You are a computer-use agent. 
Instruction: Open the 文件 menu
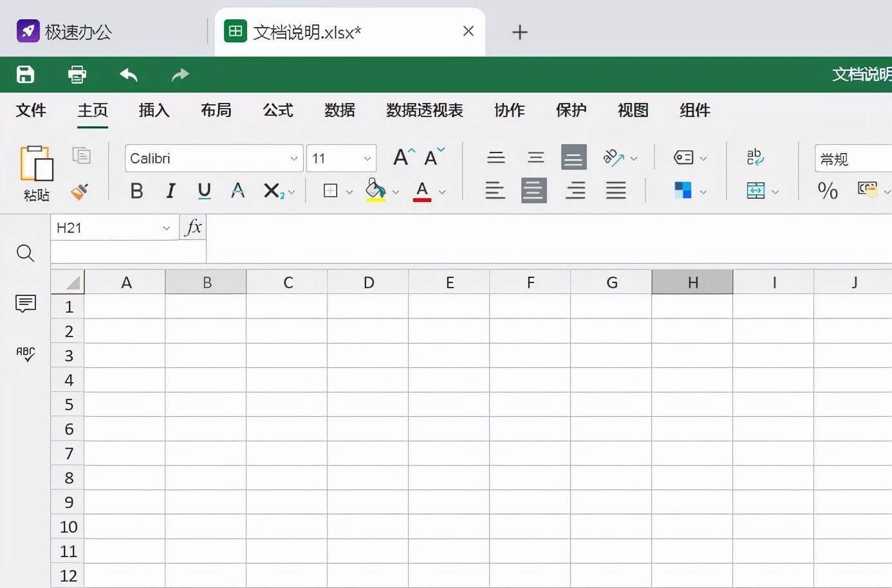point(31,111)
